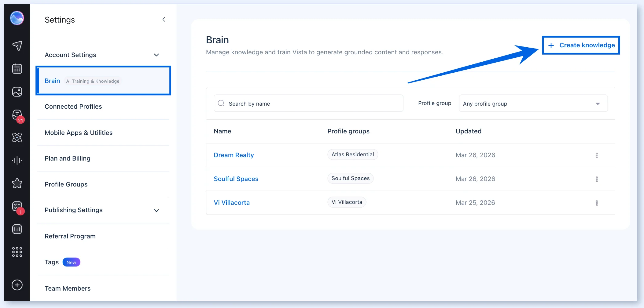Open the media library image icon

pos(17,92)
